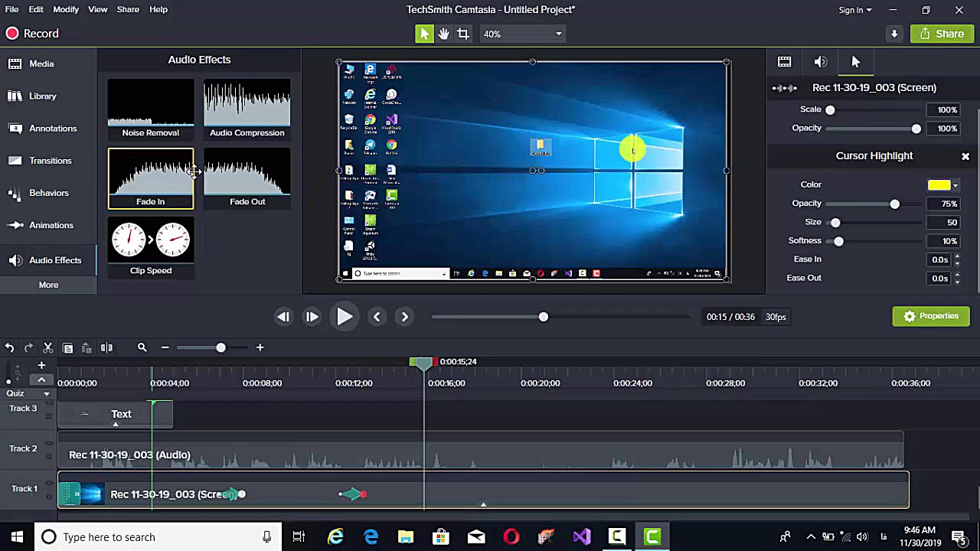Open the visual properties filmstrip tab
The width and height of the screenshot is (980, 551).
pyautogui.click(x=784, y=62)
